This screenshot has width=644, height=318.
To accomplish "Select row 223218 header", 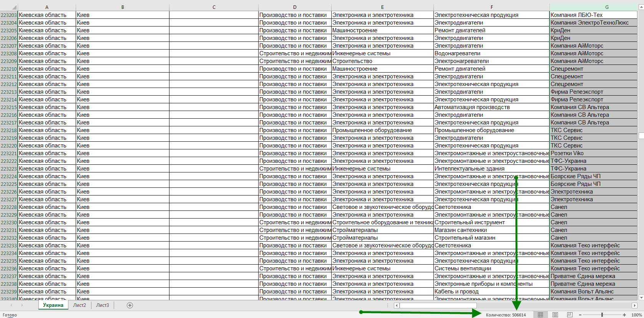I will click(x=9, y=130).
